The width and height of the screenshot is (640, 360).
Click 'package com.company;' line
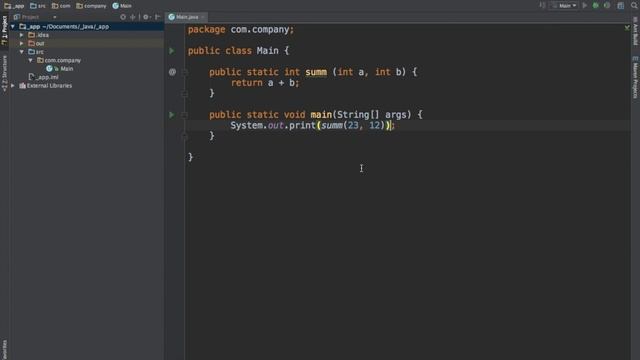(x=241, y=30)
